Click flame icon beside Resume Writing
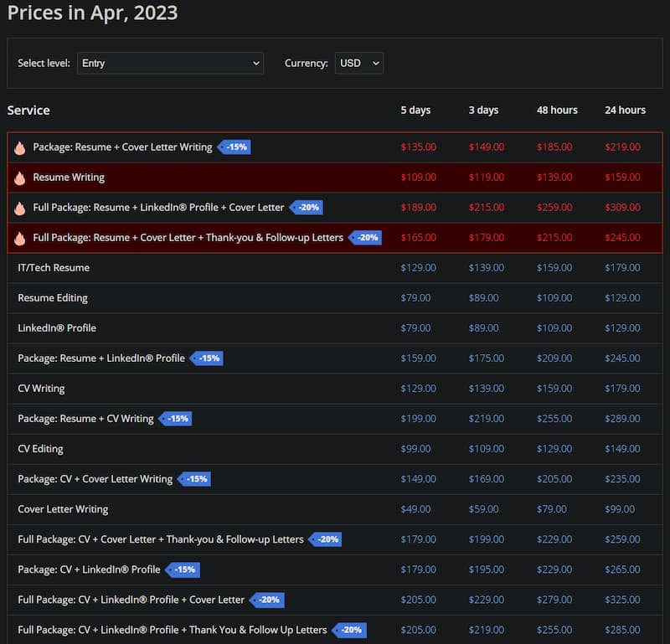Image resolution: width=670 pixels, height=644 pixels. 19,178
